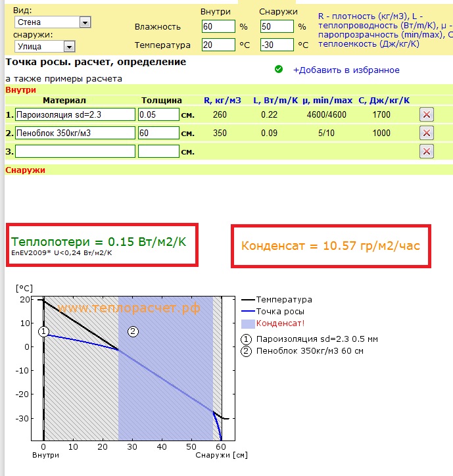Select material field Пеноблок 350кг/м3
Image resolution: width=453 pixels, height=476 pixels.
point(75,133)
